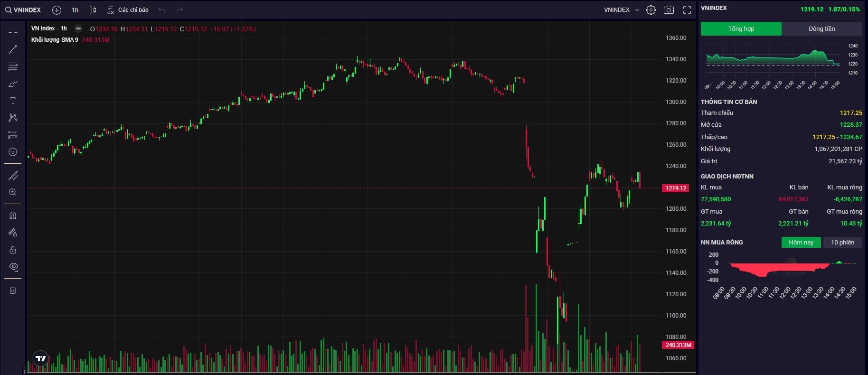Activate the zoom in tool
Screen dimensions: 868x375
13,192
